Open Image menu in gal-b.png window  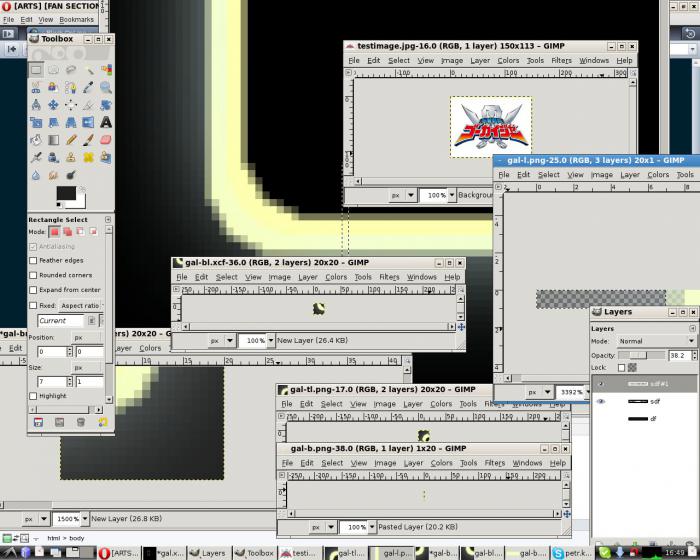pyautogui.click(x=385, y=463)
